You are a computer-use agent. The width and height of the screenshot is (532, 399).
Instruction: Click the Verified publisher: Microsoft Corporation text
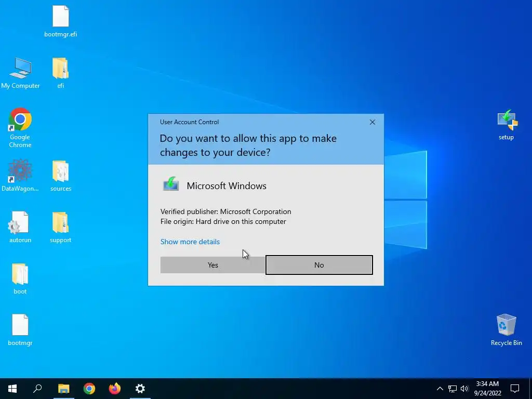point(225,212)
